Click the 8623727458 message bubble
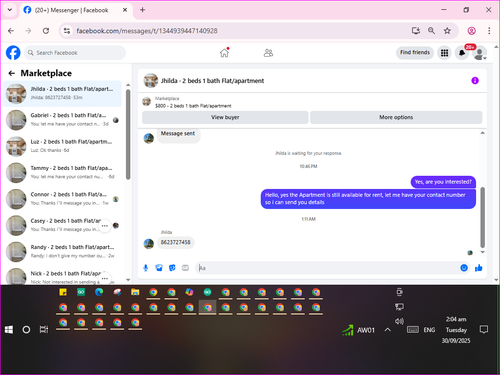 176,242
